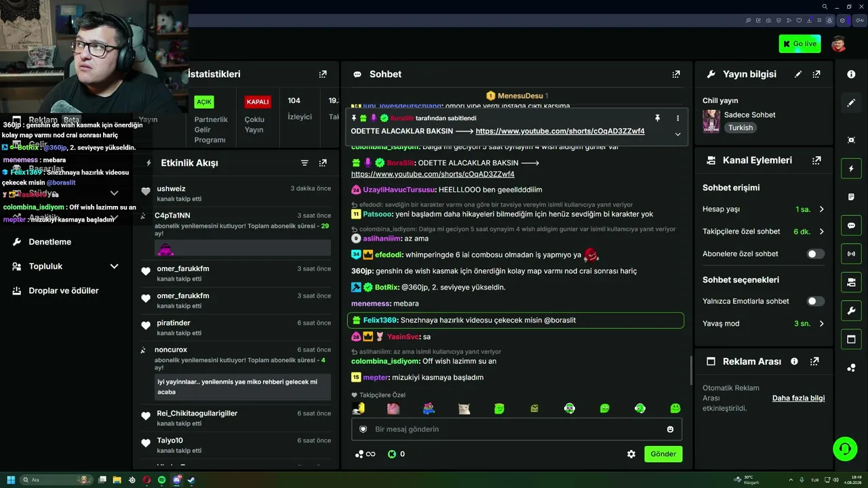This screenshot has height=488, width=868.
Task: Open the pinned message three-dot menu
Action: coord(677,118)
